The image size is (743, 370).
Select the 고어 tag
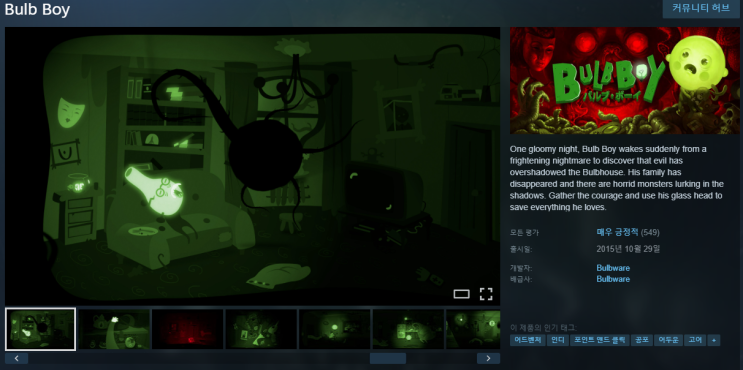[x=695, y=340]
